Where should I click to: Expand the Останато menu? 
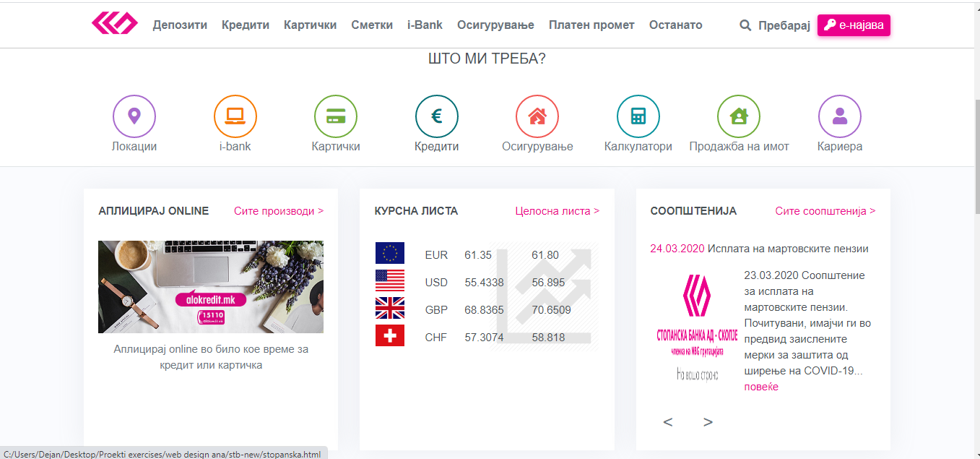point(675,25)
